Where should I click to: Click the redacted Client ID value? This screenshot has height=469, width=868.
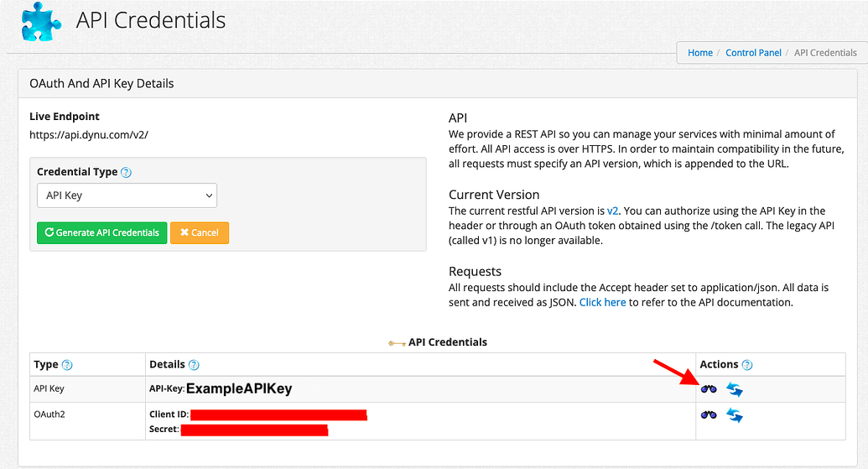click(x=278, y=414)
